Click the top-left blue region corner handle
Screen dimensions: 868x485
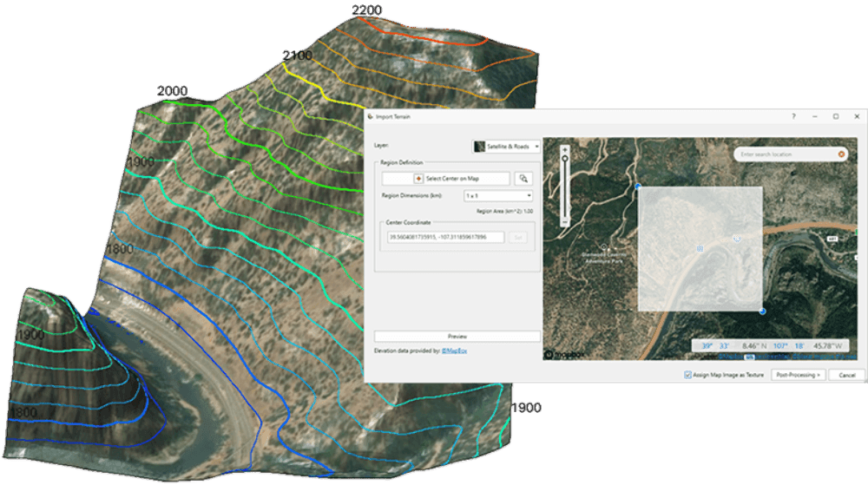[638, 187]
